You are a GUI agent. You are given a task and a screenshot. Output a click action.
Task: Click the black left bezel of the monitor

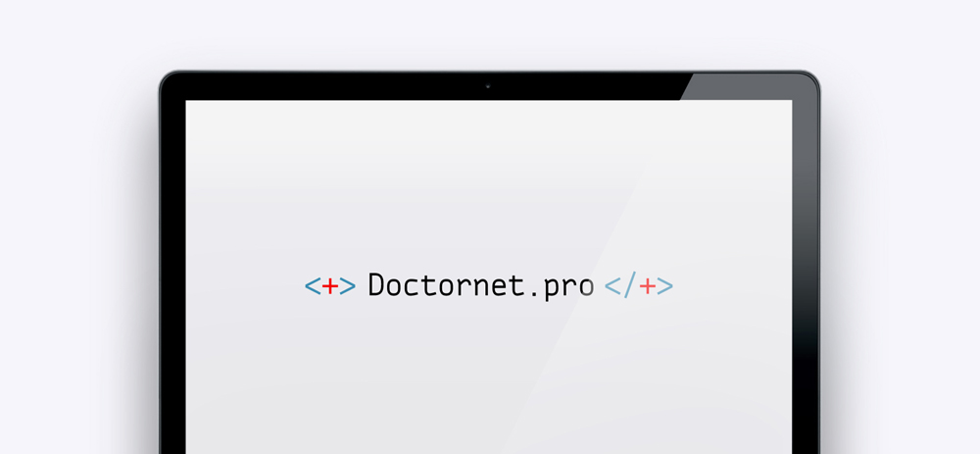click(x=173, y=276)
